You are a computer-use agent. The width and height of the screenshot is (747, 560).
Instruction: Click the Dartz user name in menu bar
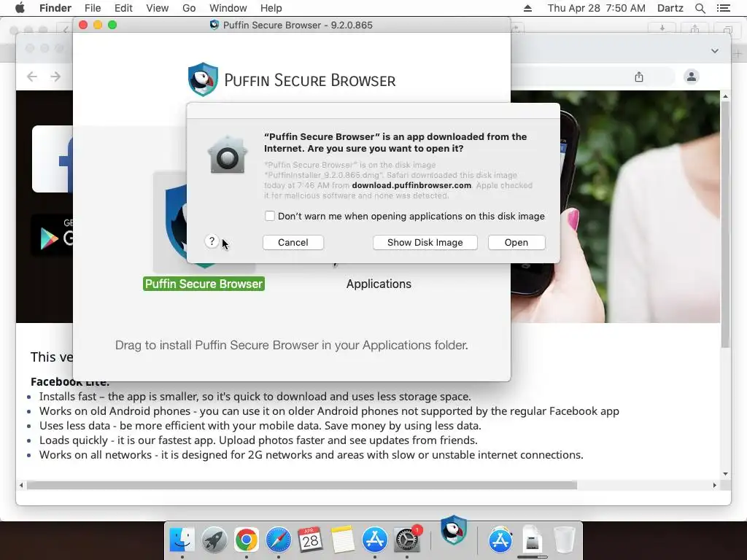coord(670,8)
